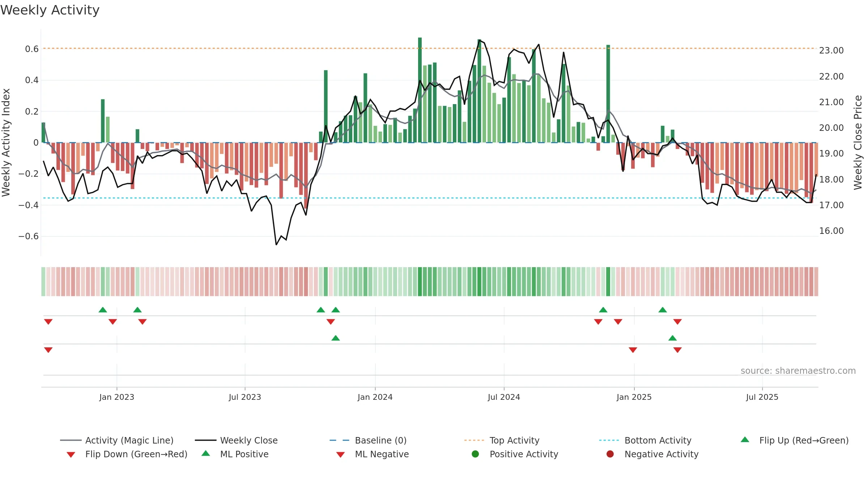Click the Weekly Activity Index axis title
This screenshot has height=488, width=868.
click(x=6, y=142)
